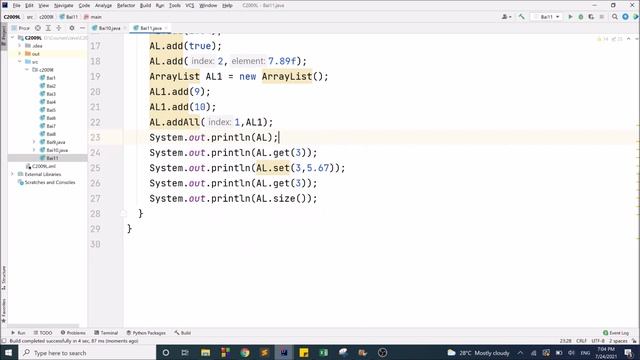
Task: Open Chrome from the taskbar
Action: [244, 352]
